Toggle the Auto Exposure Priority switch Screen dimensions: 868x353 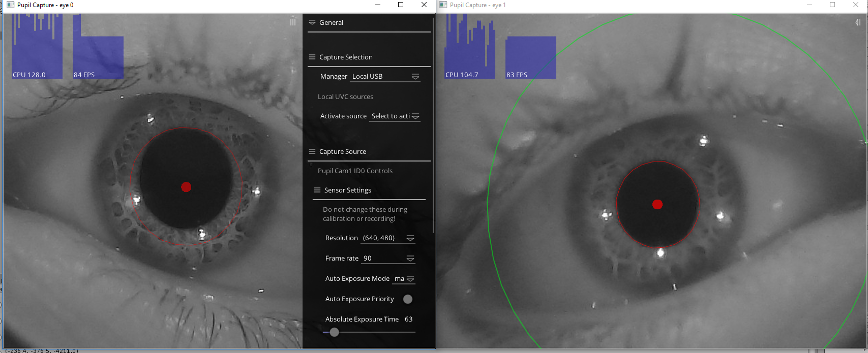coord(408,299)
